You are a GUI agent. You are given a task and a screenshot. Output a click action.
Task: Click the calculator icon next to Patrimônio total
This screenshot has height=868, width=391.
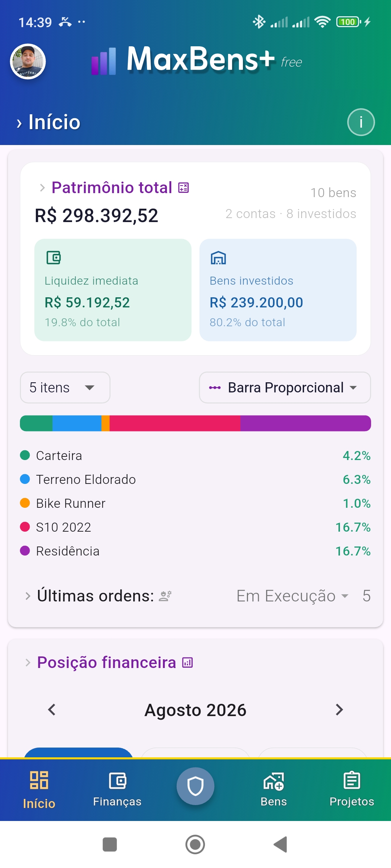click(184, 188)
